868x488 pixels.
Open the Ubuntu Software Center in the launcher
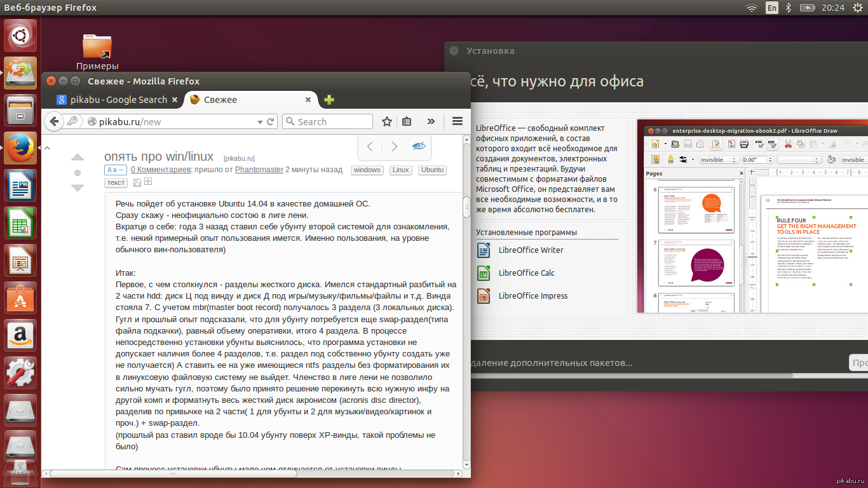click(x=21, y=297)
